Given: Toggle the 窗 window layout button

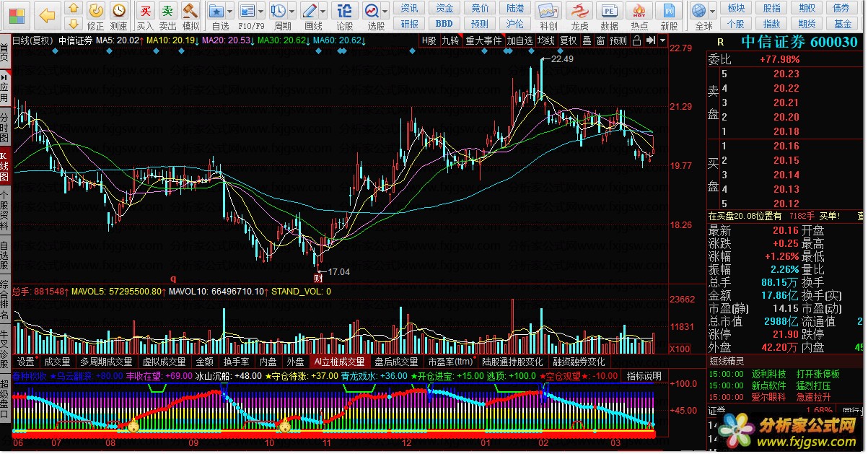Looking at the screenshot, I should click(x=600, y=40).
